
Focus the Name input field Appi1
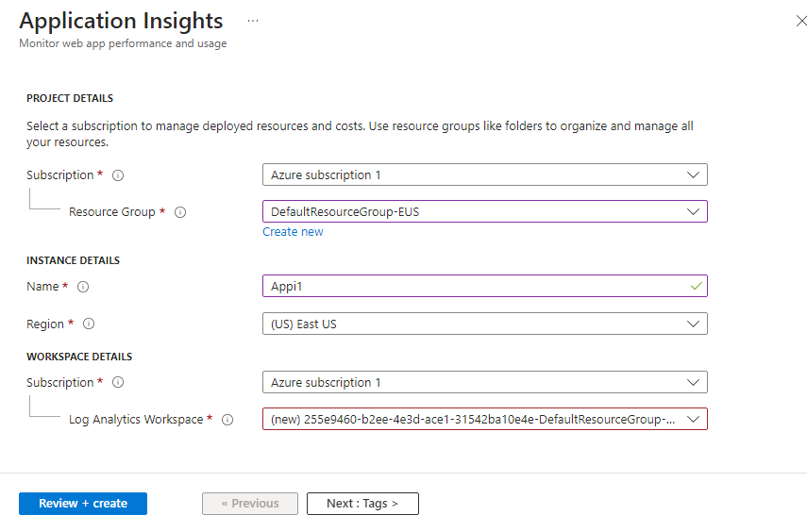472,286
